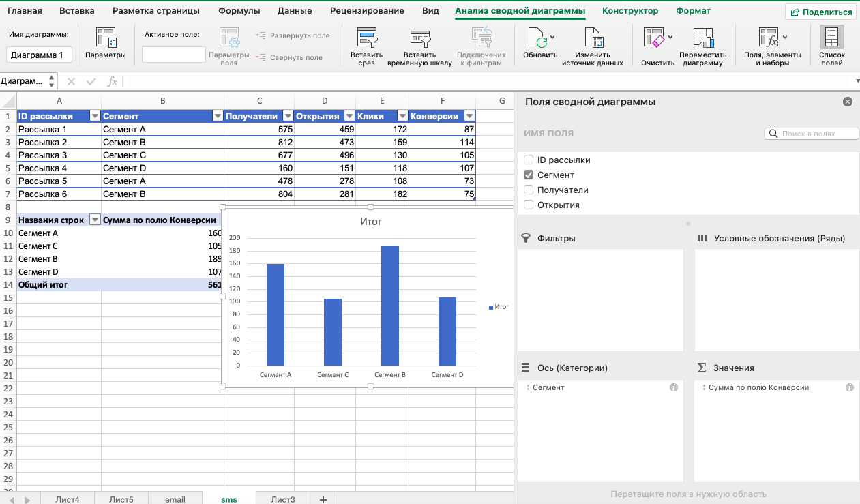This screenshot has width=860, height=504.
Task: Click the Очистить clear icon
Action: coord(655,38)
